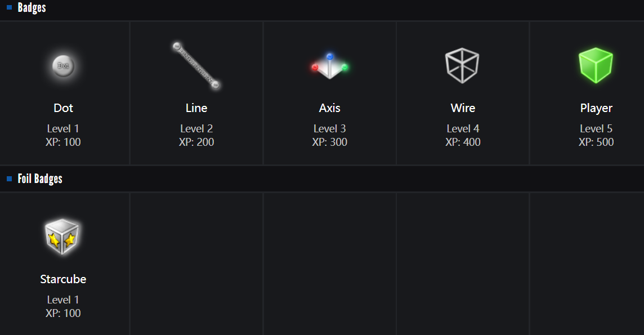Screen dimensions: 644x335
Task: Open the Wire cube badge icon
Action: (x=462, y=65)
